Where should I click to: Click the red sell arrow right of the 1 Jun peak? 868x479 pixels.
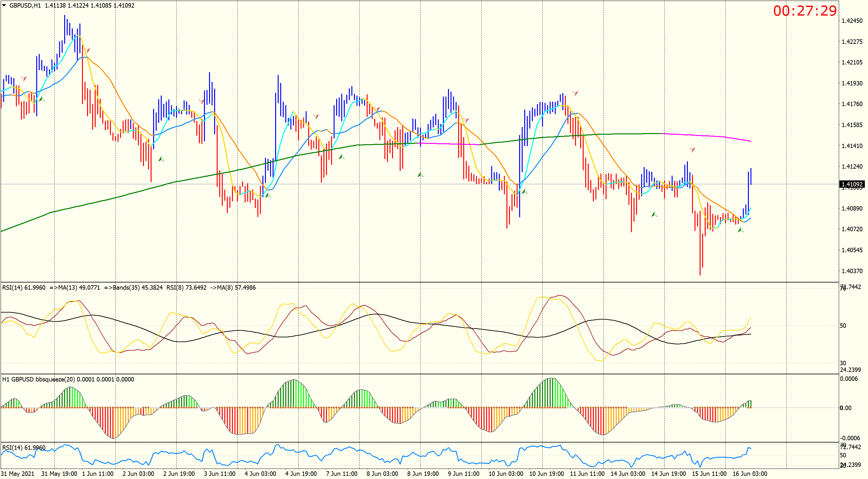coord(87,51)
